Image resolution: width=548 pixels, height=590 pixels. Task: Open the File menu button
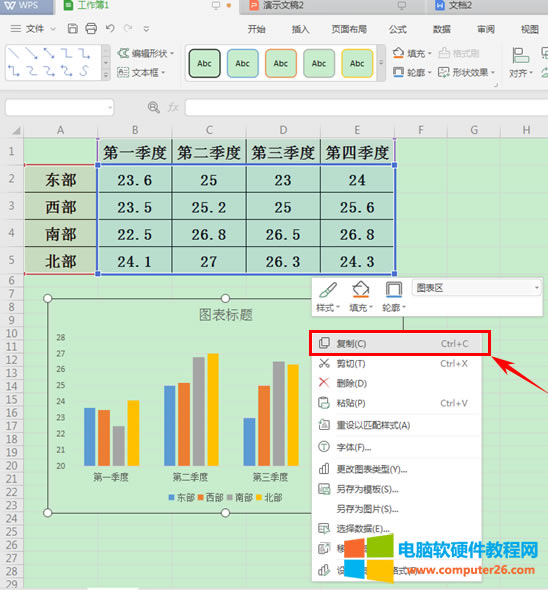click(x=33, y=29)
